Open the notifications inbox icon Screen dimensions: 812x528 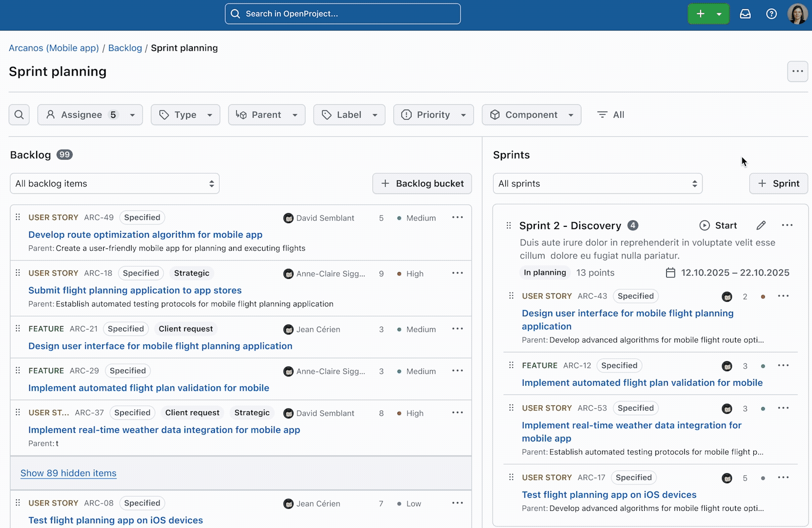tap(745, 14)
